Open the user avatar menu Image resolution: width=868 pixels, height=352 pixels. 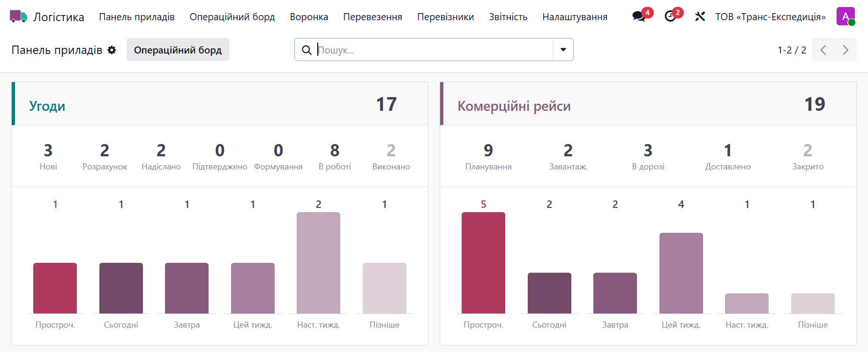pos(846,16)
